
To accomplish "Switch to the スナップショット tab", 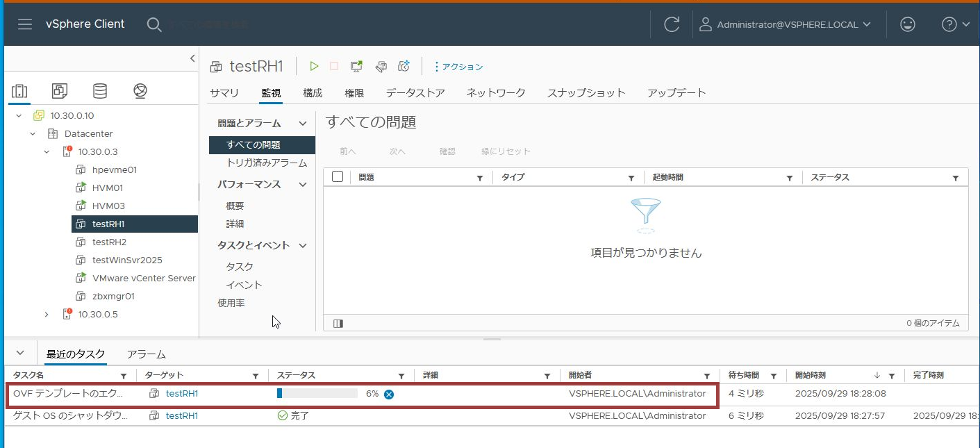I will tap(585, 93).
